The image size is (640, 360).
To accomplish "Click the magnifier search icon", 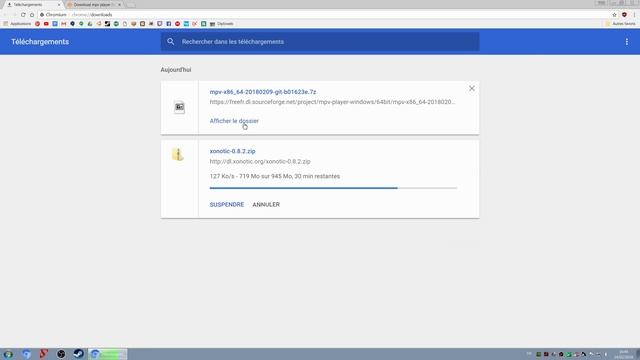I will [x=171, y=42].
